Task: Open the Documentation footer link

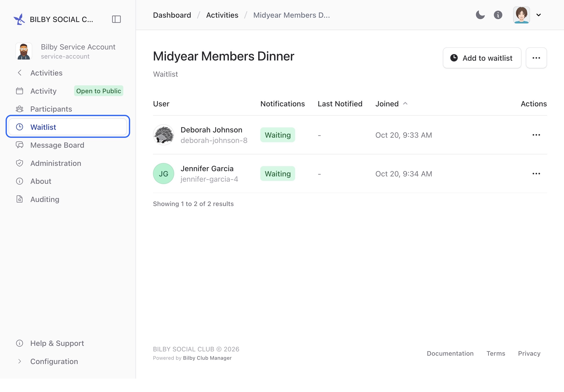Action: 450,353
